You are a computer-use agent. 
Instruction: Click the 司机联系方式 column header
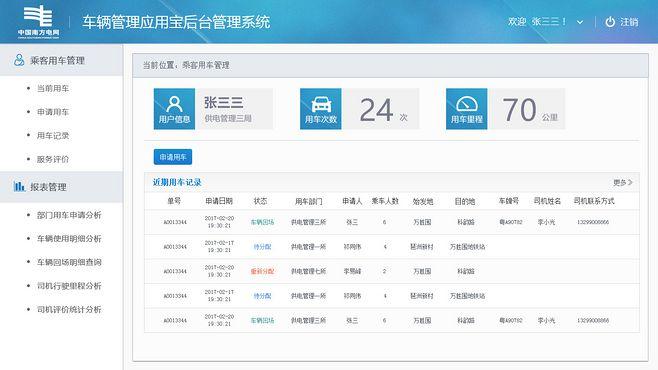[594, 201]
